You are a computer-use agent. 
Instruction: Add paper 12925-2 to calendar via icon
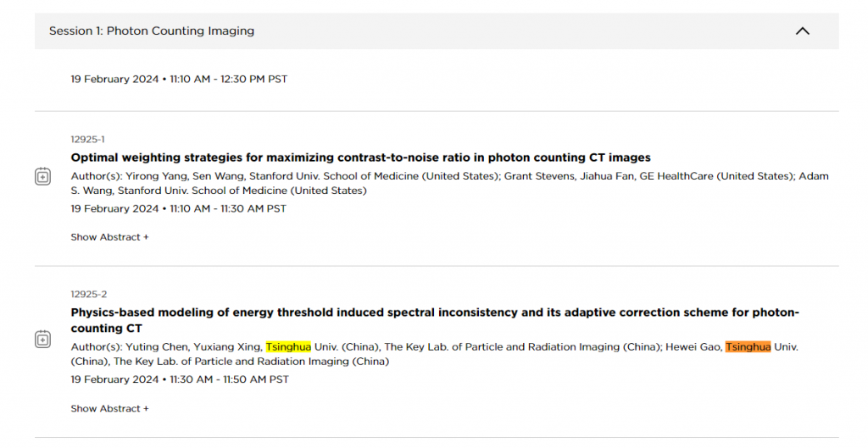(x=42, y=339)
